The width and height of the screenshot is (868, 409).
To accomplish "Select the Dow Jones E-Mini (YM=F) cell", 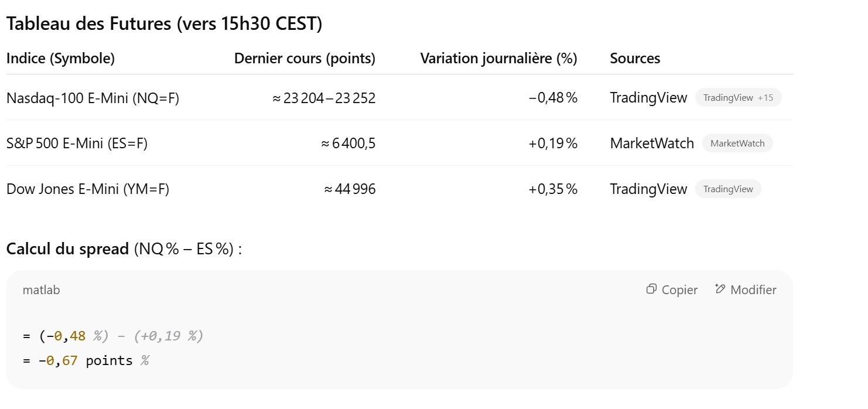I will pos(88,189).
